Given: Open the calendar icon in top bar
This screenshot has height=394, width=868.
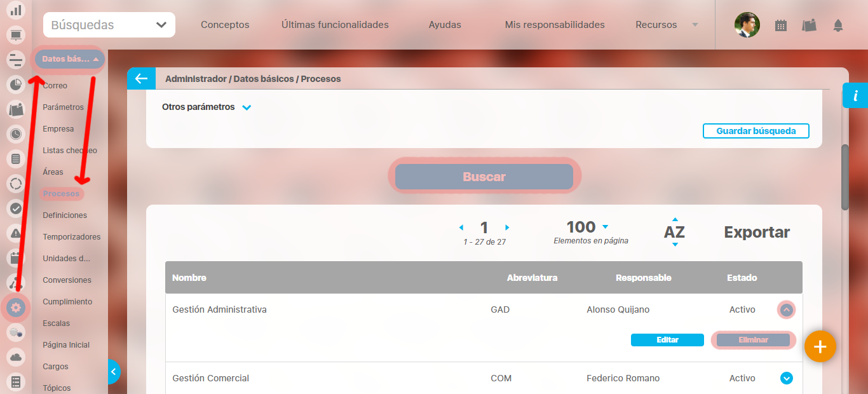Looking at the screenshot, I should tap(781, 25).
